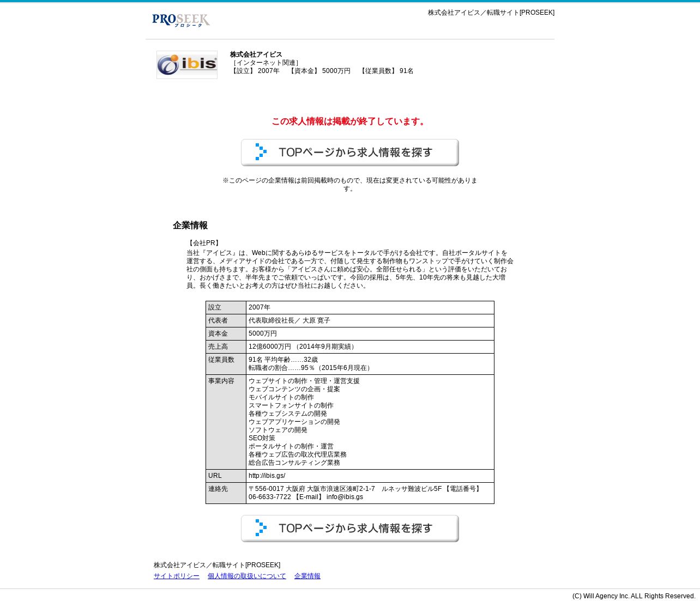Click the ※このページの企業情報 disclaimer note
The image size is (700, 601).
pos(350,185)
